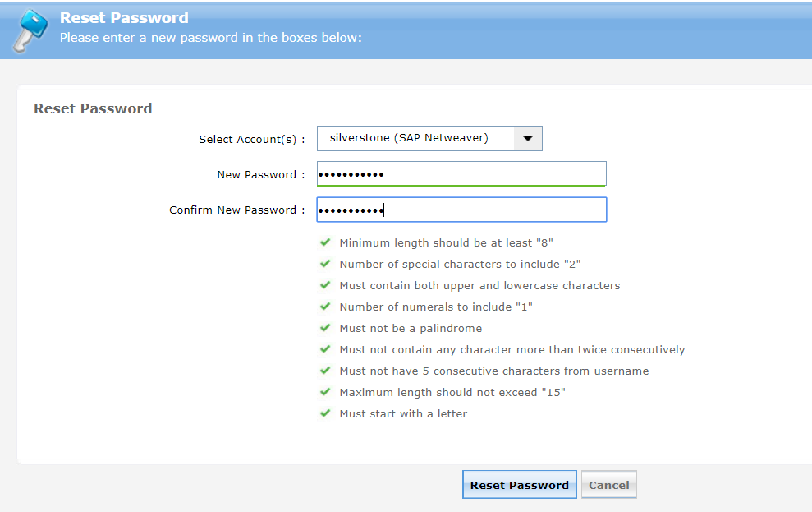Focus the Confirm New Password field
The width and height of the screenshot is (812, 512).
[461, 210]
